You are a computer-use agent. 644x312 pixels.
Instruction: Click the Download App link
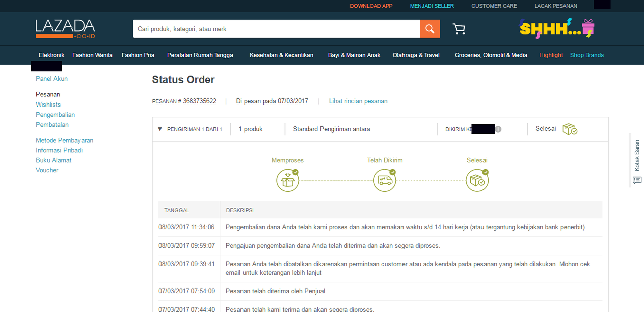coord(371,6)
